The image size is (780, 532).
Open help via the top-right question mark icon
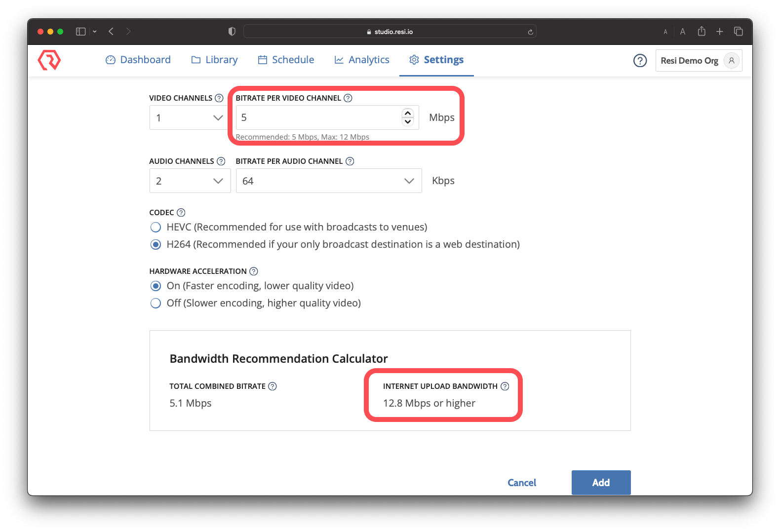[x=640, y=61]
